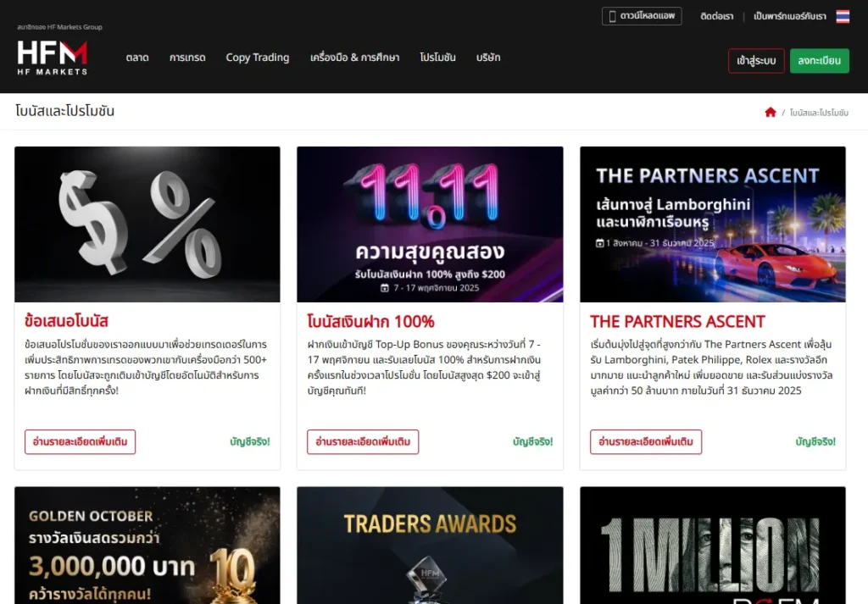868x604 pixels.
Task: Open the Traders Awards banner image
Action: [x=430, y=546]
